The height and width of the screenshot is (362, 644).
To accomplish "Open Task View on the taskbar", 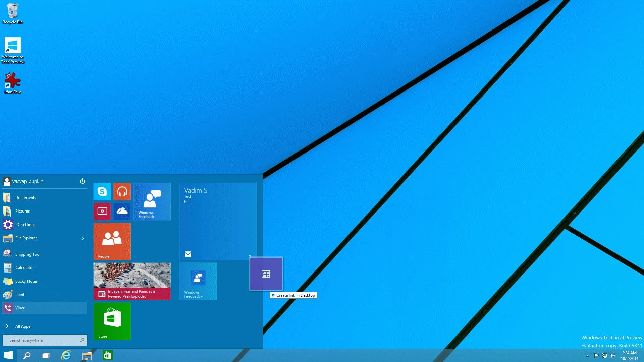I will (x=46, y=355).
